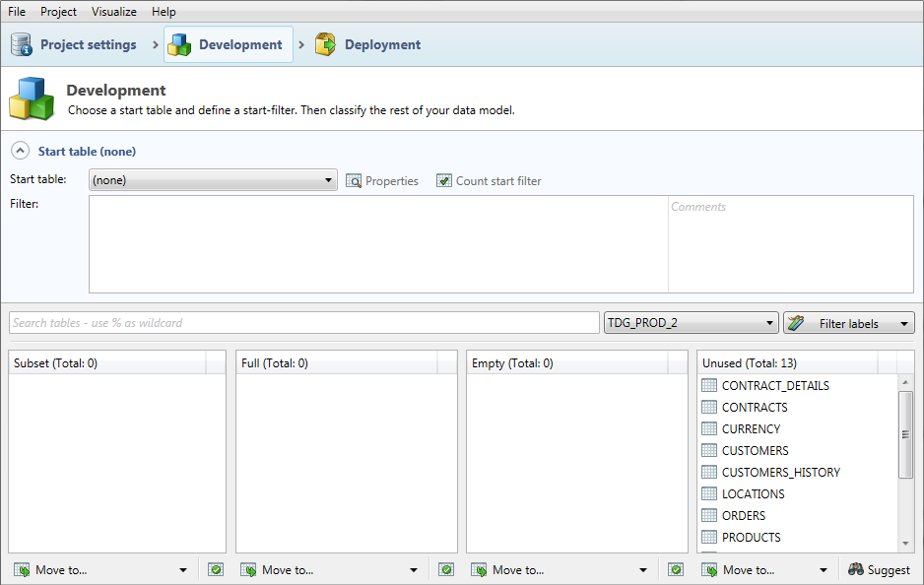This screenshot has height=585, width=924.
Task: Click the Search tables input field
Action: pos(303,323)
